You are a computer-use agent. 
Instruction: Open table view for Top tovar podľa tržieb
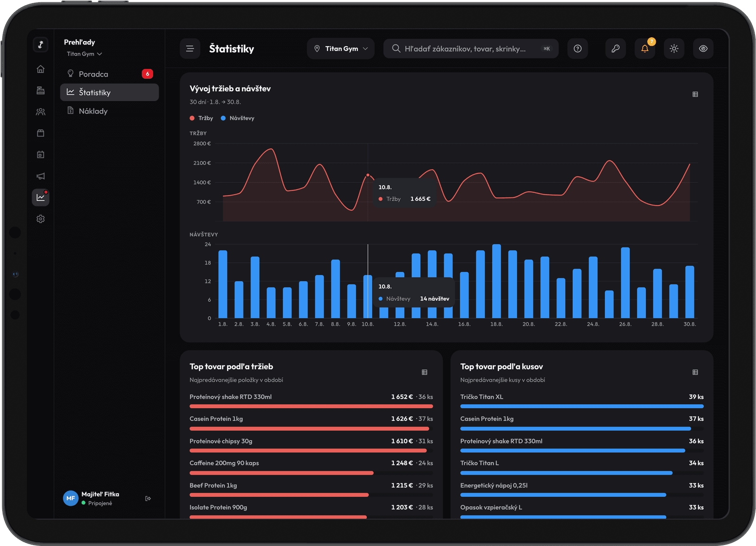coord(424,372)
